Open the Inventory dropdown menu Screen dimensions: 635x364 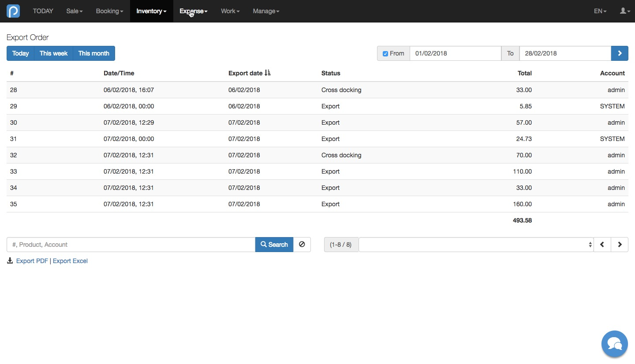[x=151, y=11]
